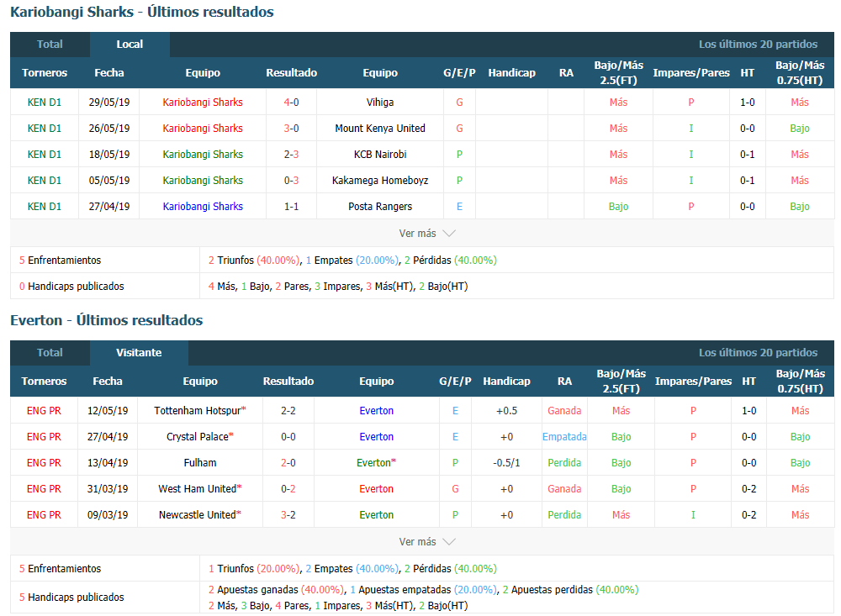
Task: Open Mount Kenya United team link
Action: (380, 128)
